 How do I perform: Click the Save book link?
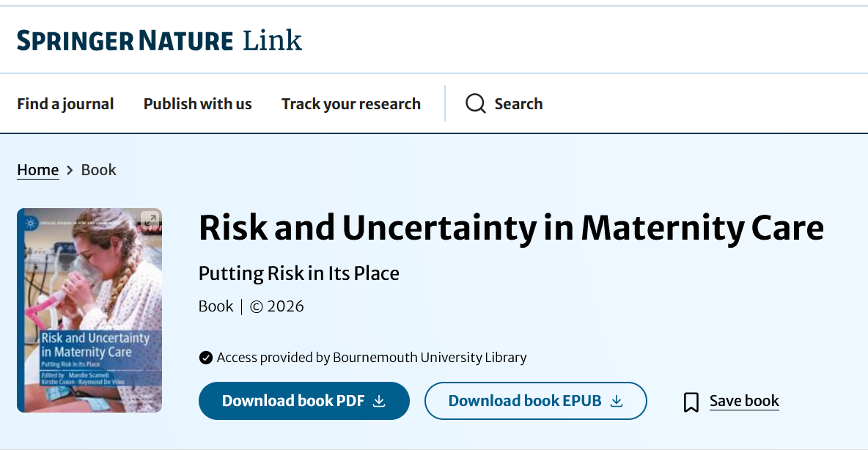pyautogui.click(x=744, y=401)
